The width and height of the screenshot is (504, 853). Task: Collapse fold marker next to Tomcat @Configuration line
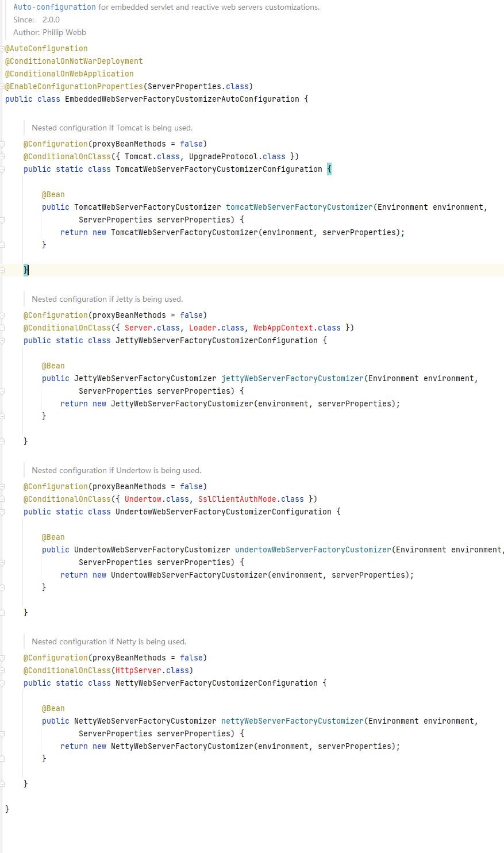point(2,144)
